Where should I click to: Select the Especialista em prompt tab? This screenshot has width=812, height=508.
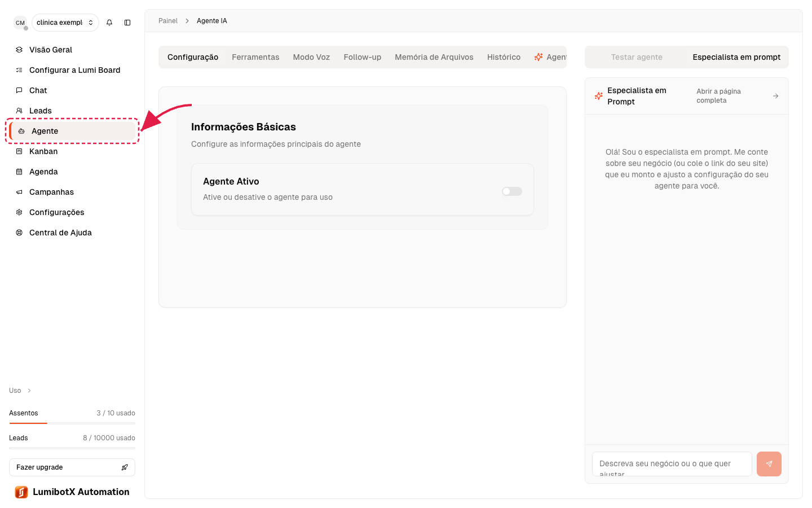tap(736, 57)
